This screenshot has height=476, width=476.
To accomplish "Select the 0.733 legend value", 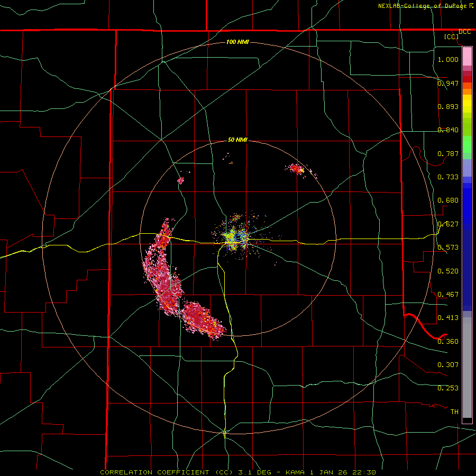I will coord(448,177).
